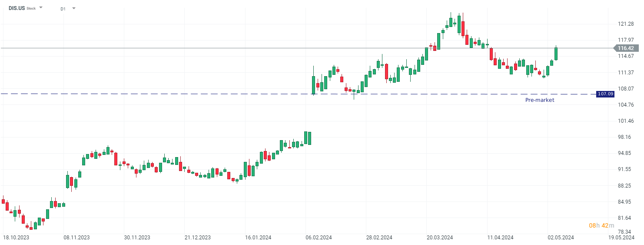Click the Stock instrument type label
Screen dimensions: 644x245
[31, 9]
